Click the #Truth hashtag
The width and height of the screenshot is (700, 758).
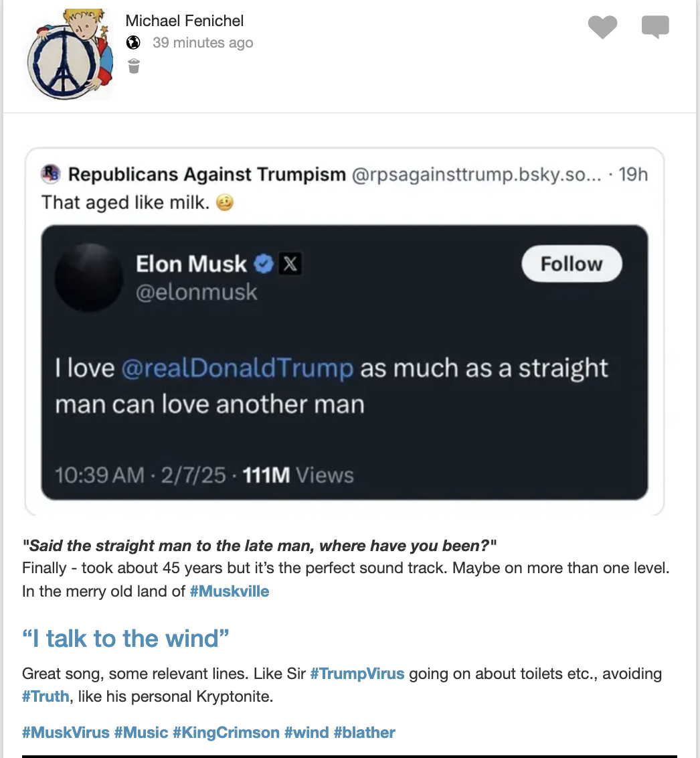(45, 696)
